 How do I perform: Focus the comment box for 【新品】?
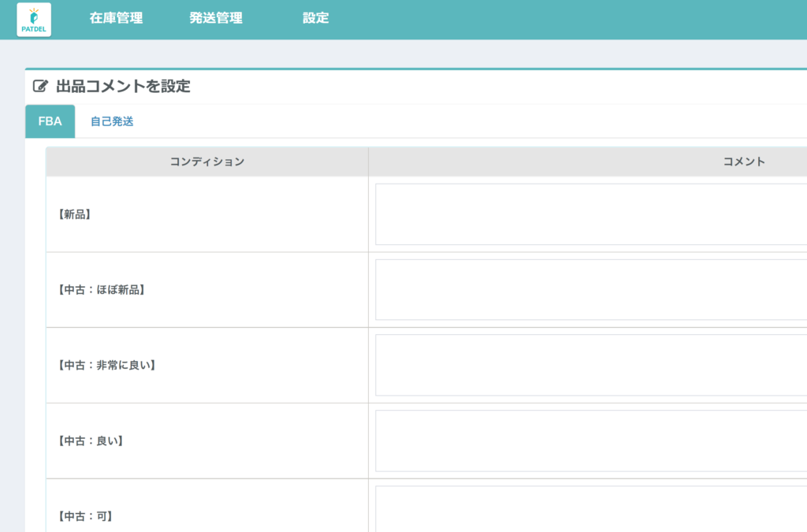coord(591,214)
